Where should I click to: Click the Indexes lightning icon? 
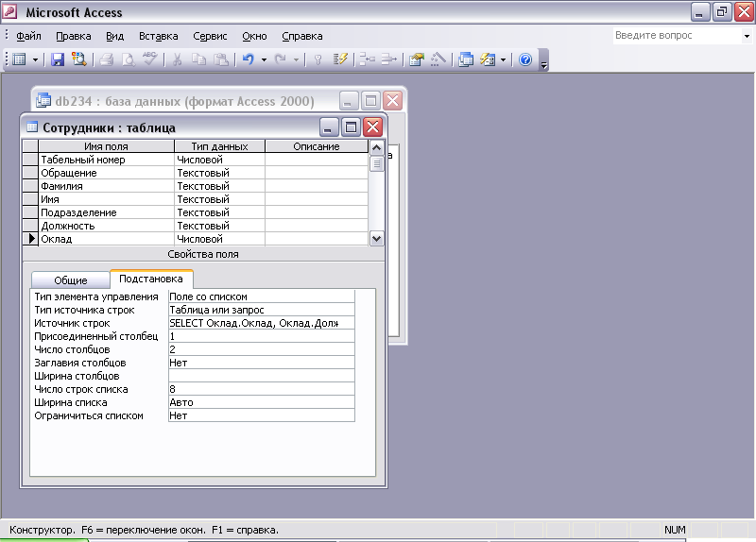click(340, 59)
